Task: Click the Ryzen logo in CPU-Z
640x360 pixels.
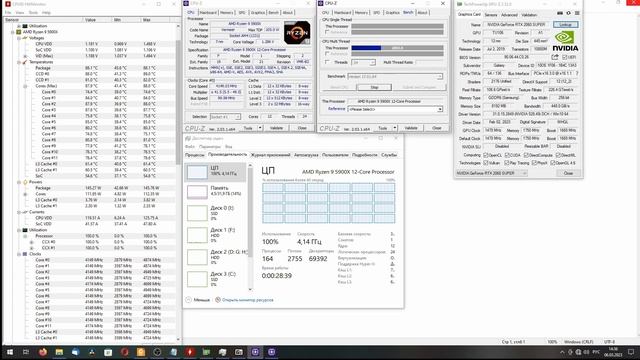Action: click(x=297, y=33)
